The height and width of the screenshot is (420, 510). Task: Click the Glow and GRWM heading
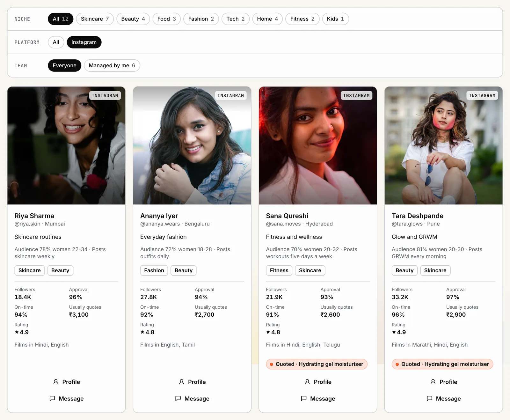click(414, 237)
